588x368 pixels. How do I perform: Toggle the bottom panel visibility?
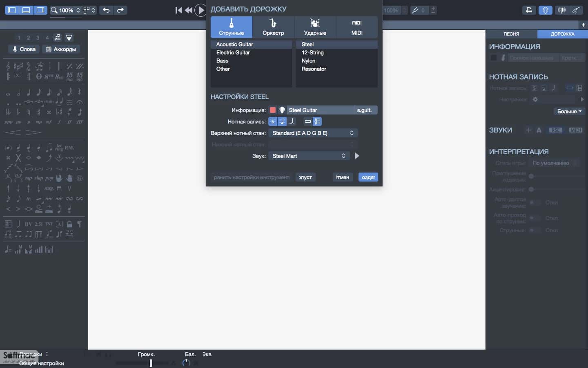[26, 10]
